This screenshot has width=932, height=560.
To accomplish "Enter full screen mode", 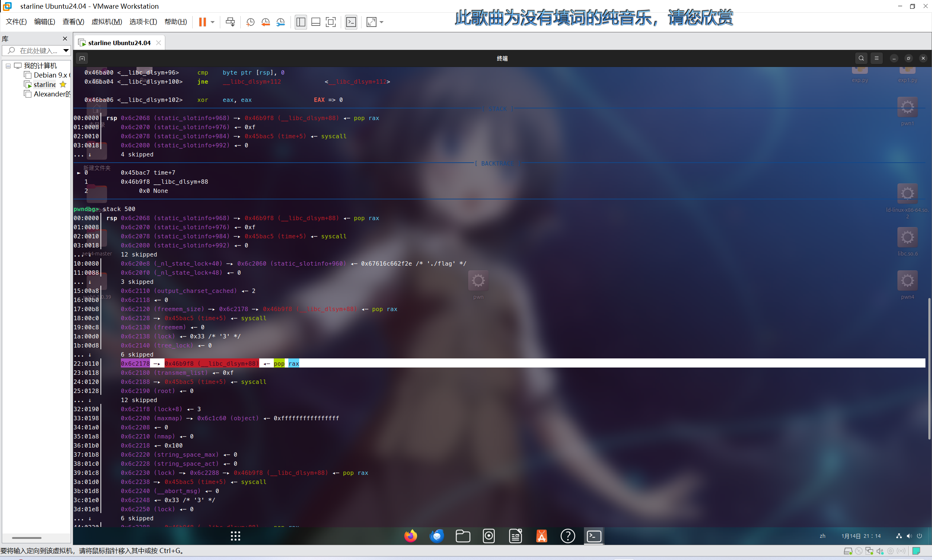I will click(x=331, y=22).
